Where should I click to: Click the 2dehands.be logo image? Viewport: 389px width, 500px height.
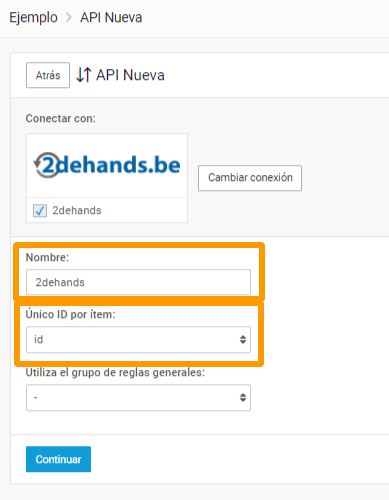(107, 165)
